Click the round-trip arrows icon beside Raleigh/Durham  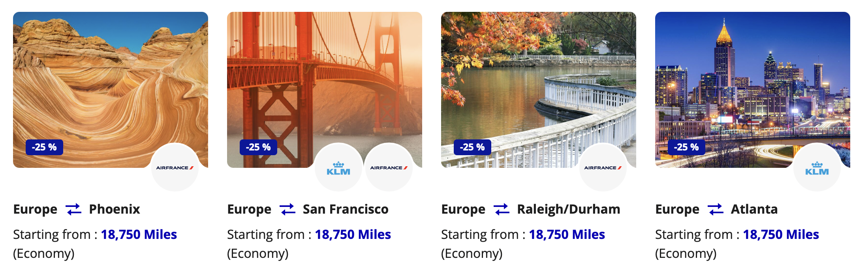pos(502,209)
